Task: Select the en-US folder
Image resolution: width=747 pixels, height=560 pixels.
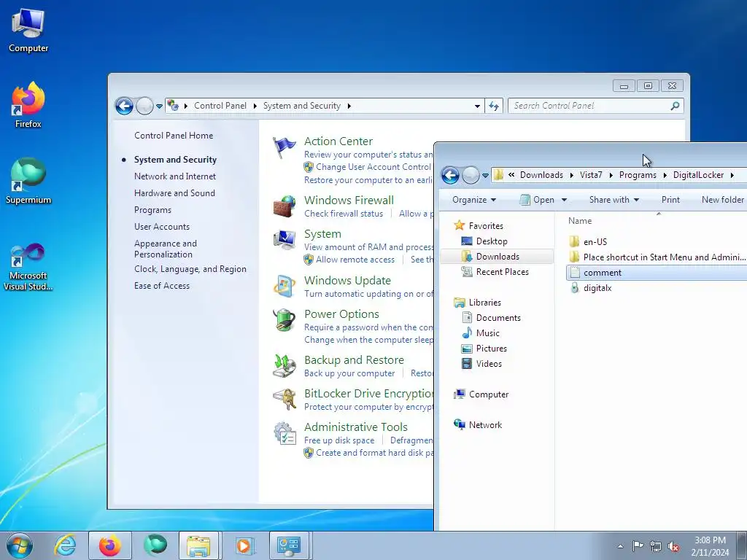Action: point(595,242)
